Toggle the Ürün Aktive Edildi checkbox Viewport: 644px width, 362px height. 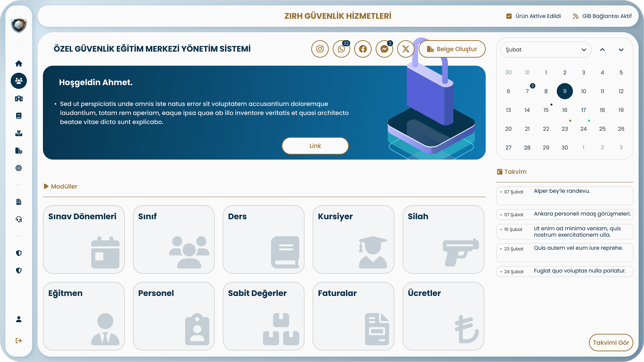pos(509,16)
